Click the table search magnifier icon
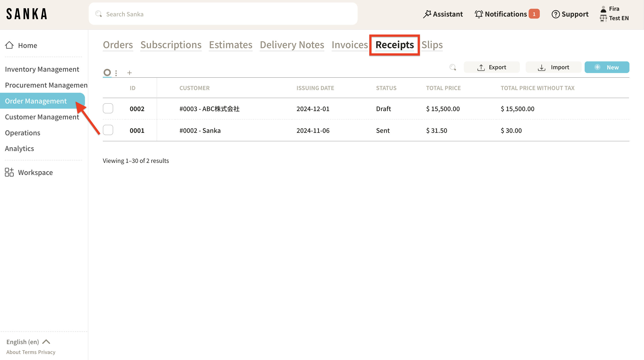 [452, 67]
